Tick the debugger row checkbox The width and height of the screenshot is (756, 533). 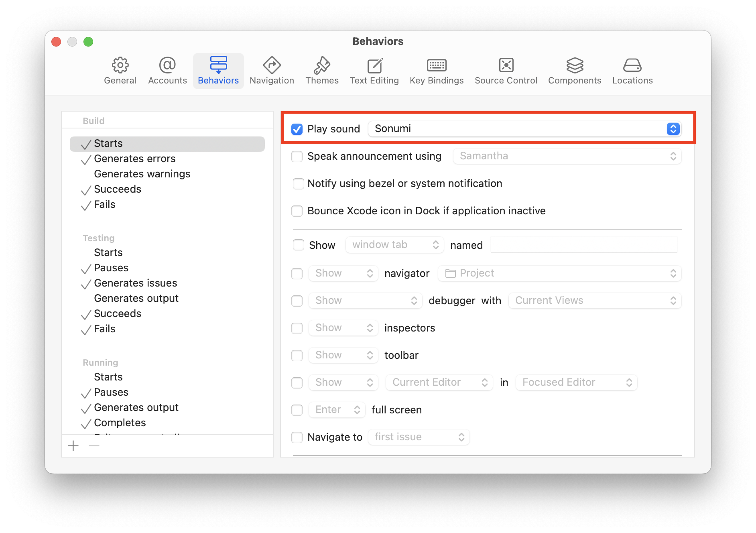(297, 301)
